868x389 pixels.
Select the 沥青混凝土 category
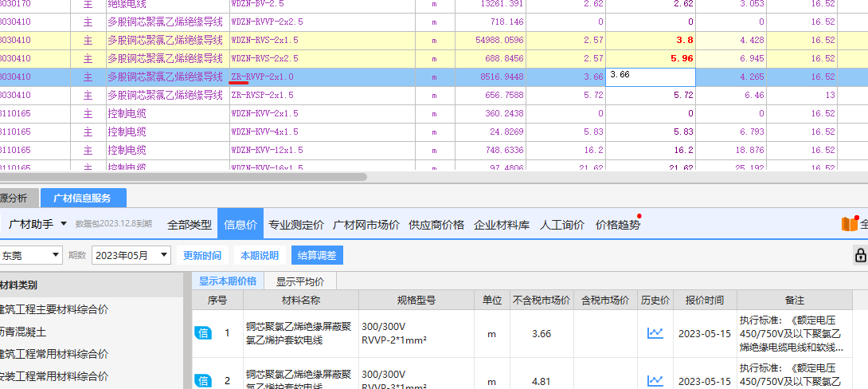pos(23,332)
